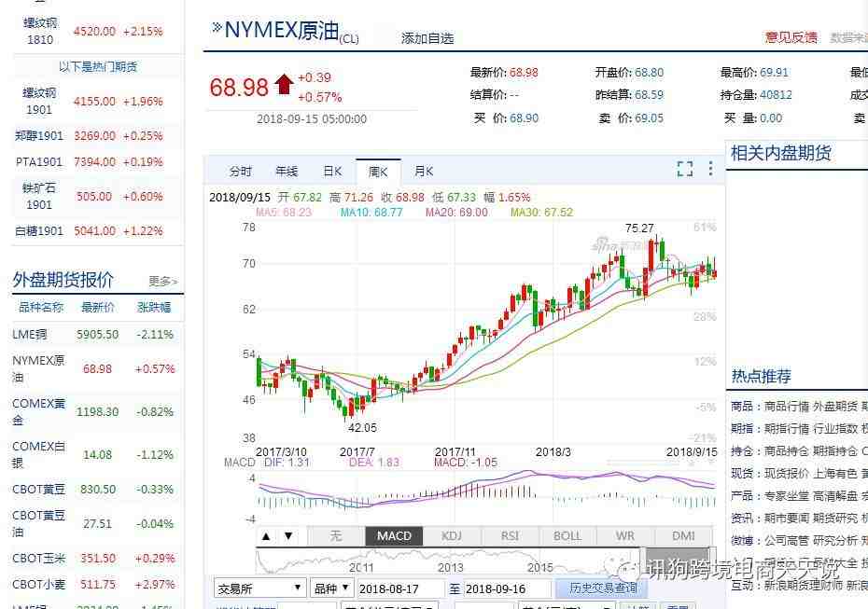Show the RSI indicator
Image resolution: width=868 pixels, height=609 pixels.
tap(510, 536)
